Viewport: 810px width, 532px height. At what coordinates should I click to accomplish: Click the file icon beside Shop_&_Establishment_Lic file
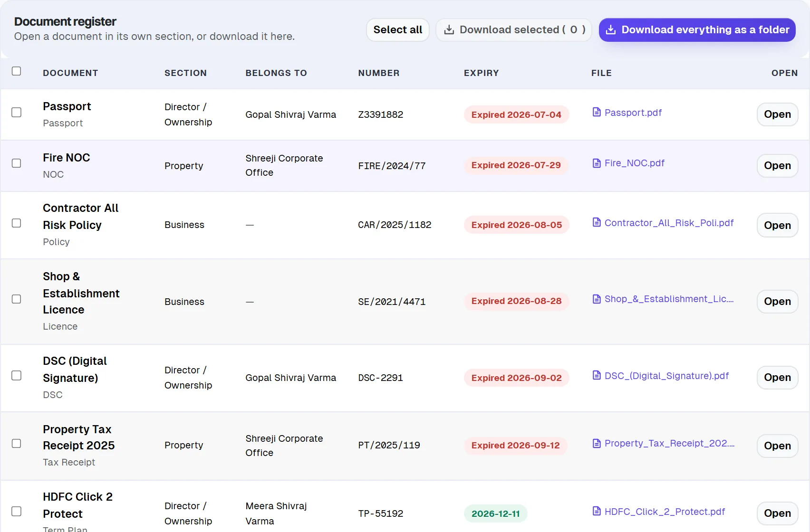(x=597, y=299)
